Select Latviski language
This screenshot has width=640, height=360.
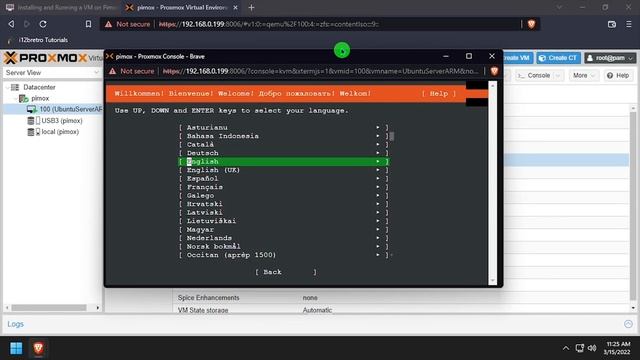tap(284, 213)
